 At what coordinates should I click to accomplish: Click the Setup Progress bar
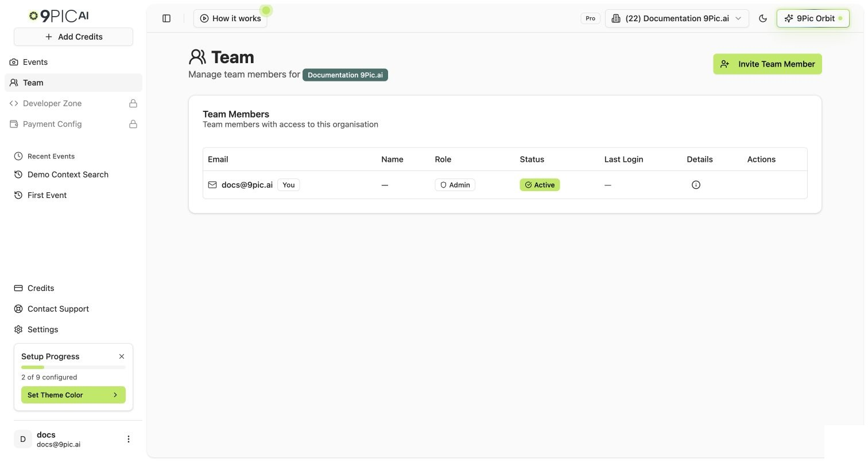point(73,367)
